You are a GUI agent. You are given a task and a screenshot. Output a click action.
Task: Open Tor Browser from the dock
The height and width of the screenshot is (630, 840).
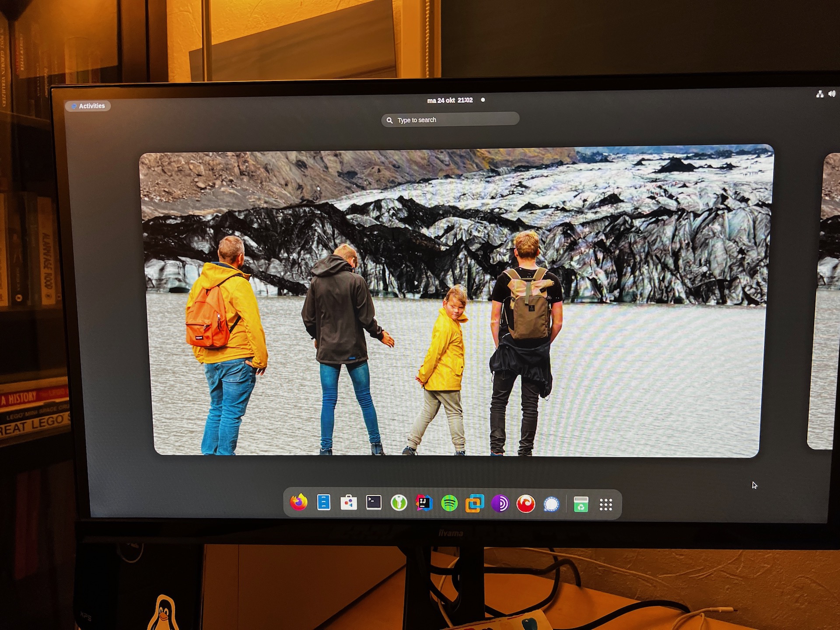point(500,504)
